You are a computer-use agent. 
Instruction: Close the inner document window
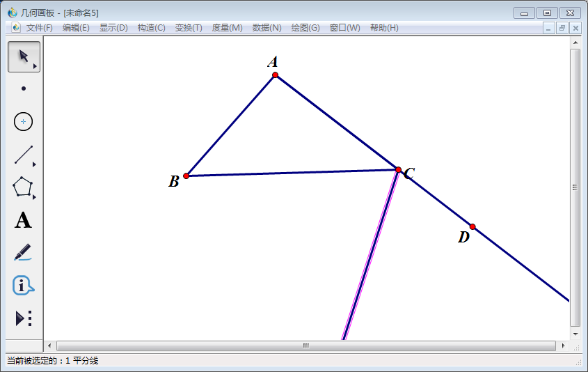575,28
